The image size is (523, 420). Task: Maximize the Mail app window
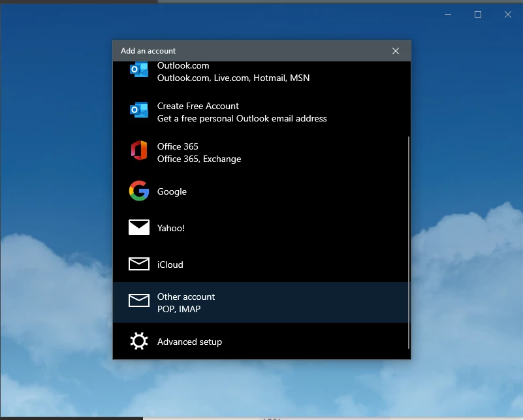(x=478, y=14)
